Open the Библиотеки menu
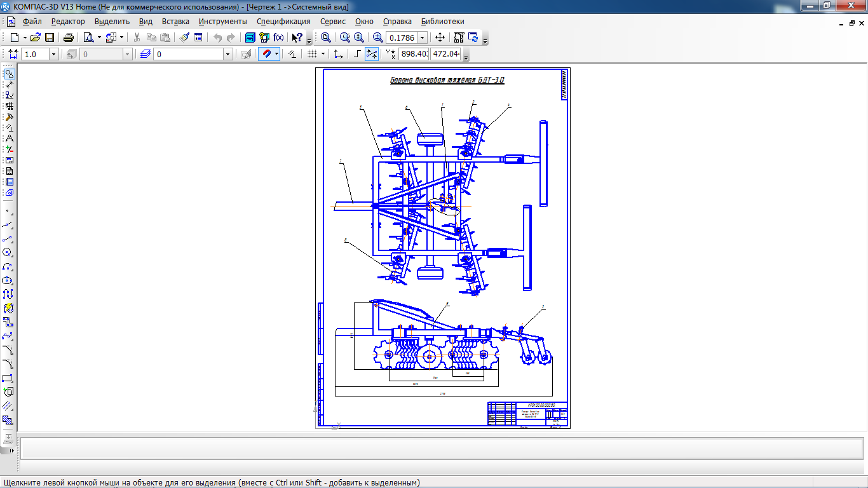Viewport: 868px width, 488px height. (443, 22)
